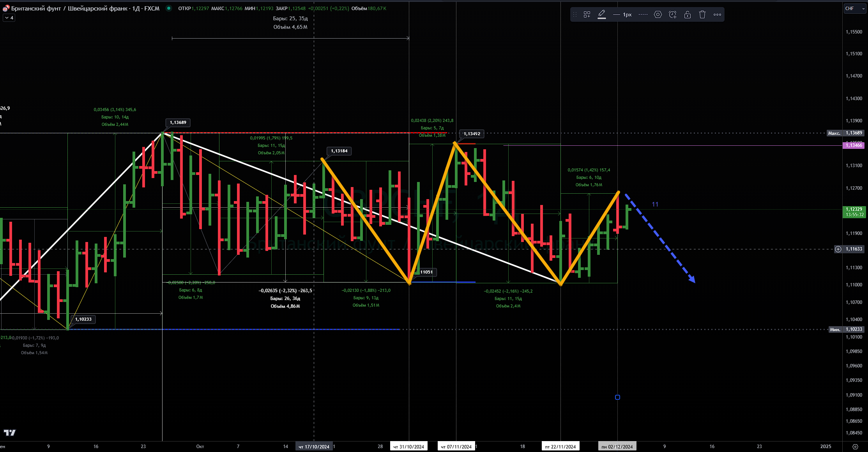Select the 1,10233 price callout
The image size is (868, 452).
click(83, 319)
